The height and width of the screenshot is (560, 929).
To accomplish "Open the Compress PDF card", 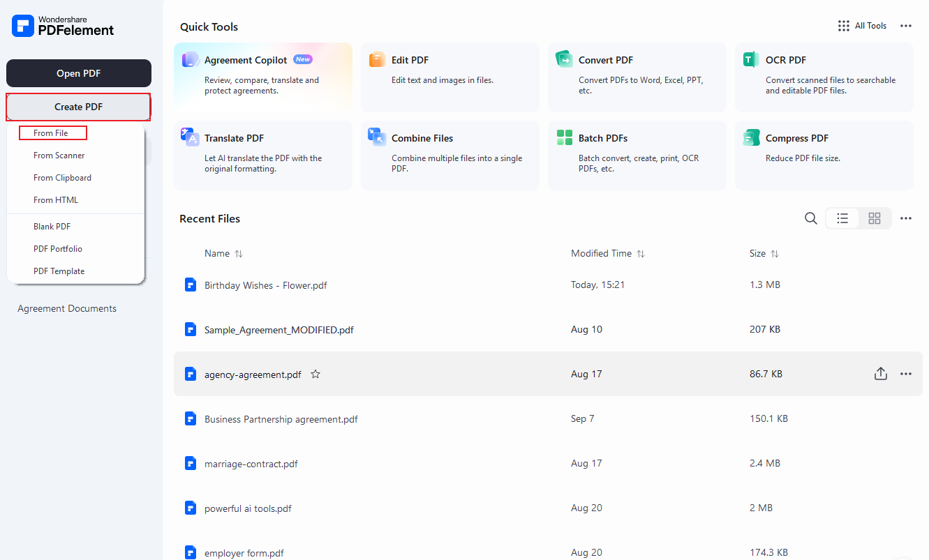I will [x=824, y=156].
